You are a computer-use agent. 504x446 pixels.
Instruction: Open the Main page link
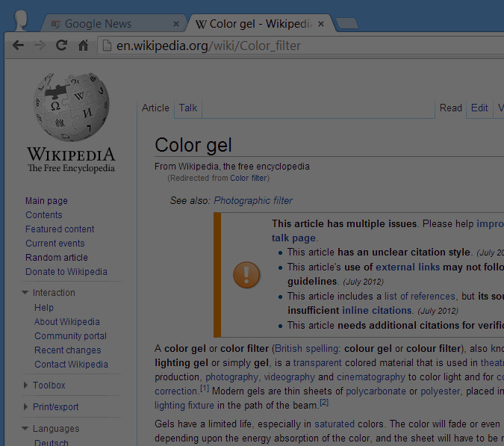(x=46, y=201)
